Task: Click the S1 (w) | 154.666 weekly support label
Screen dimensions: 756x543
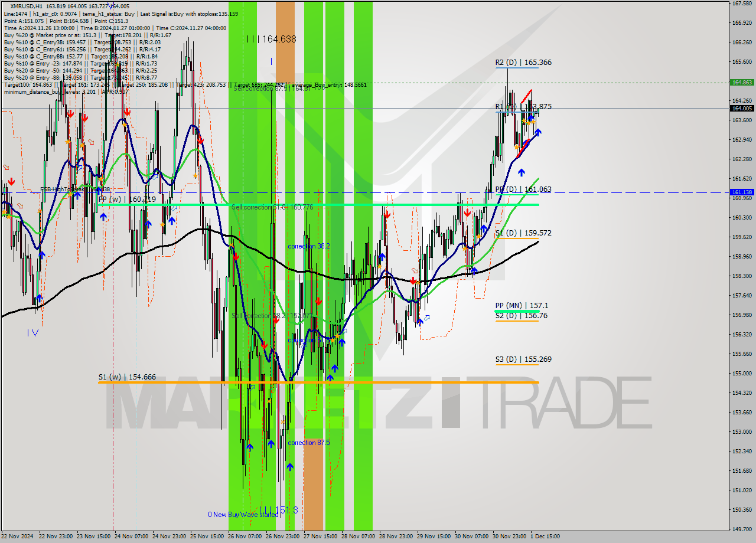Action: (127, 377)
